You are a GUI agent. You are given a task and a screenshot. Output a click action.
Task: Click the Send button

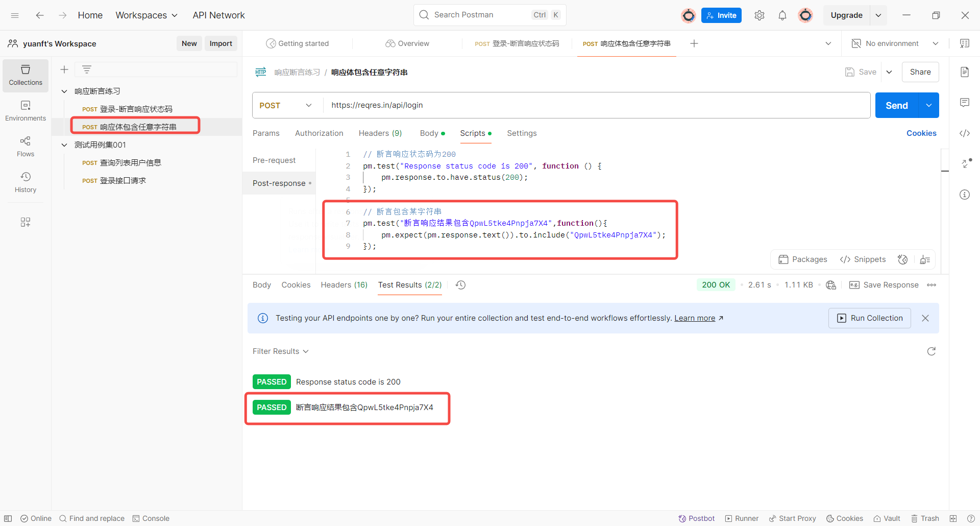point(897,105)
